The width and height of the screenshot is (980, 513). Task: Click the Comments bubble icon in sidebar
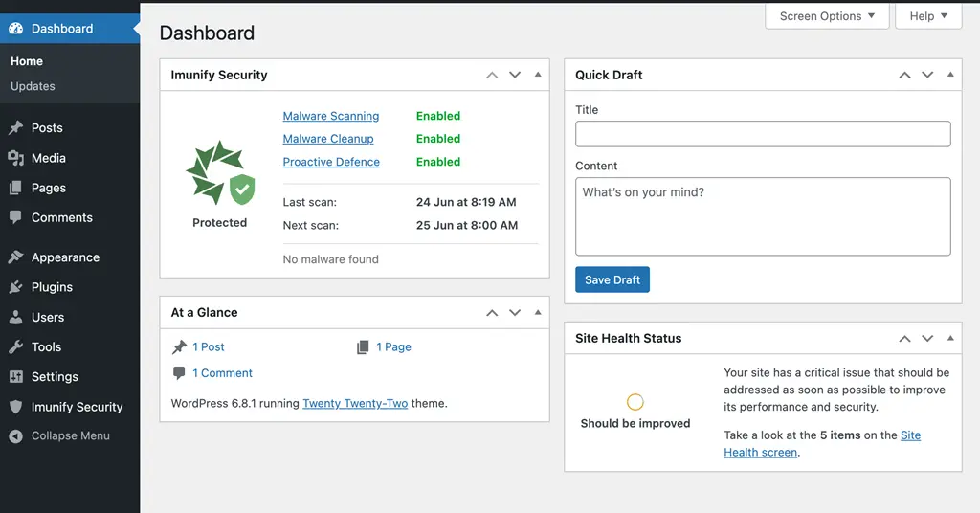15,217
